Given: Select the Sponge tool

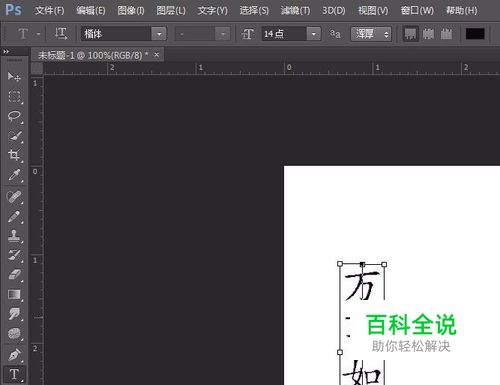Looking at the screenshot, I should (14, 334).
